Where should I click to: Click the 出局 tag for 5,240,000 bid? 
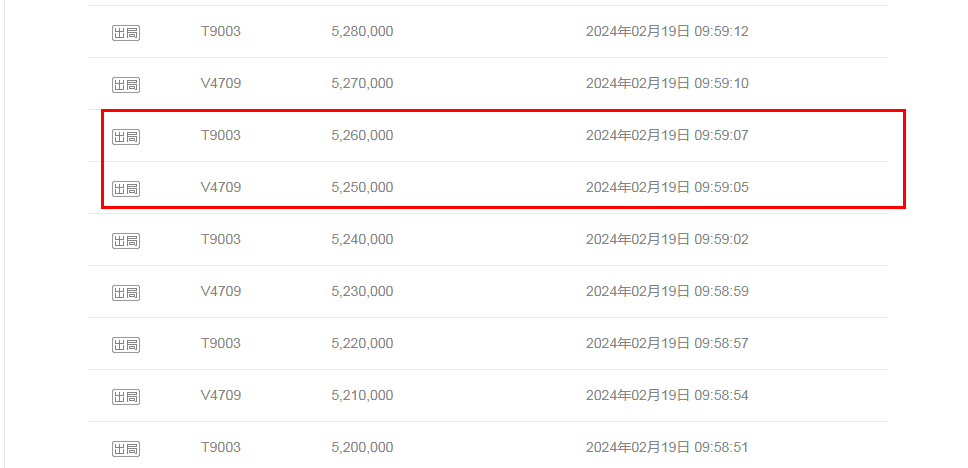click(x=126, y=240)
